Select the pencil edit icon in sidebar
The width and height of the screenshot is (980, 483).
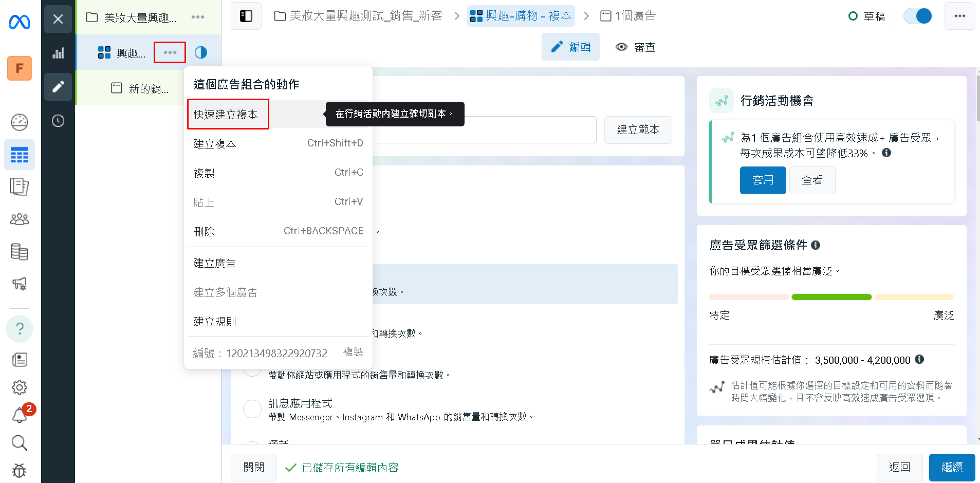58,86
